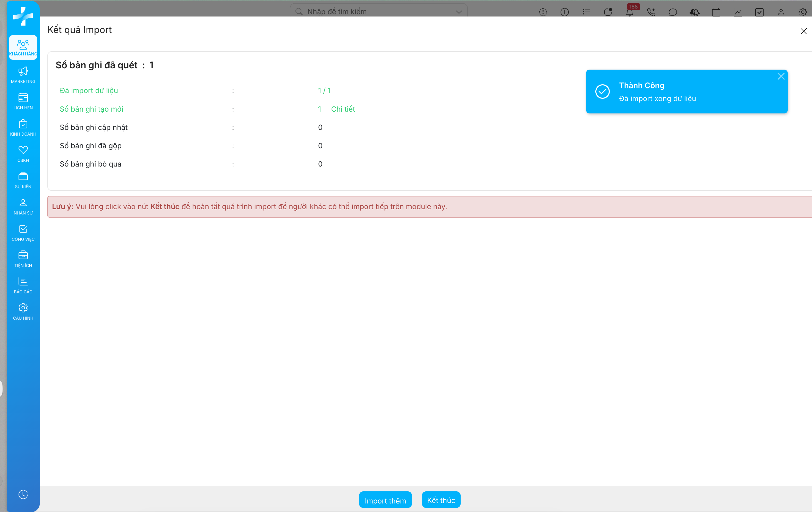This screenshot has height=512, width=812.
Task: Click the Import thêm button
Action: click(385, 500)
